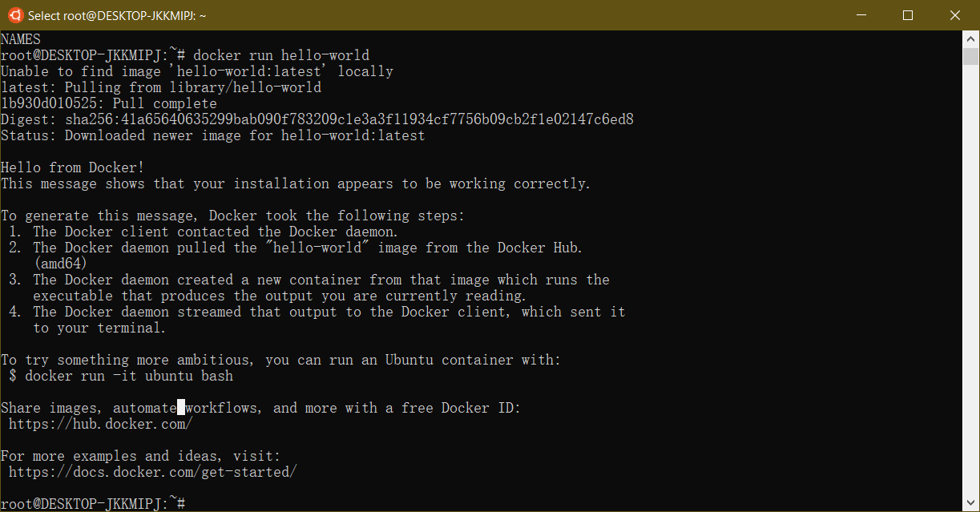980x512 pixels.
Task: Click the '(amd64)' text
Action: point(61,264)
